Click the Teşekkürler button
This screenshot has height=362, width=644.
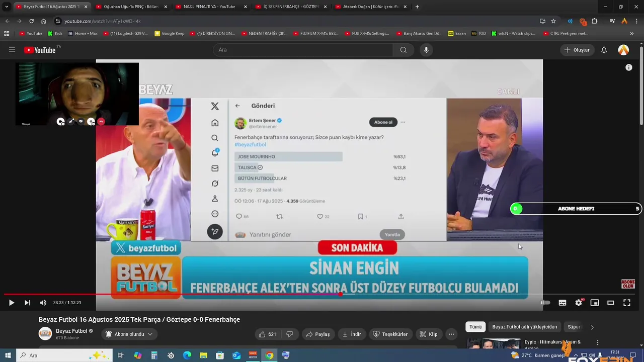coord(390,334)
